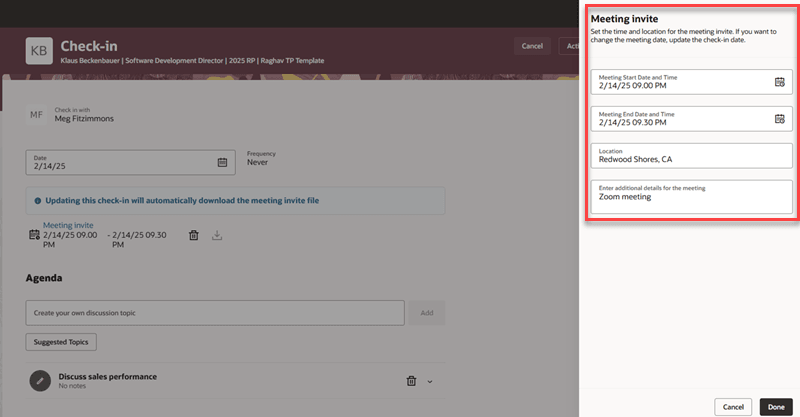
Task: Click the partially visible Actions button
Action: click(569, 46)
